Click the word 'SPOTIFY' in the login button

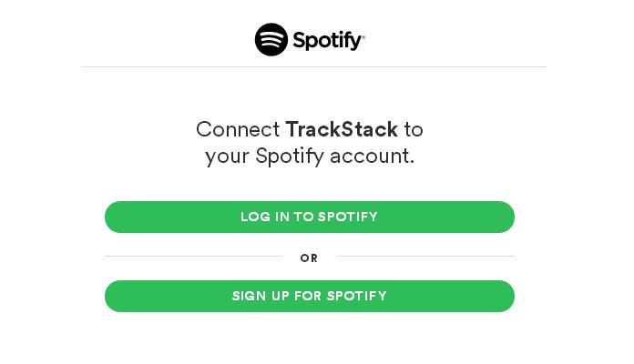point(348,217)
